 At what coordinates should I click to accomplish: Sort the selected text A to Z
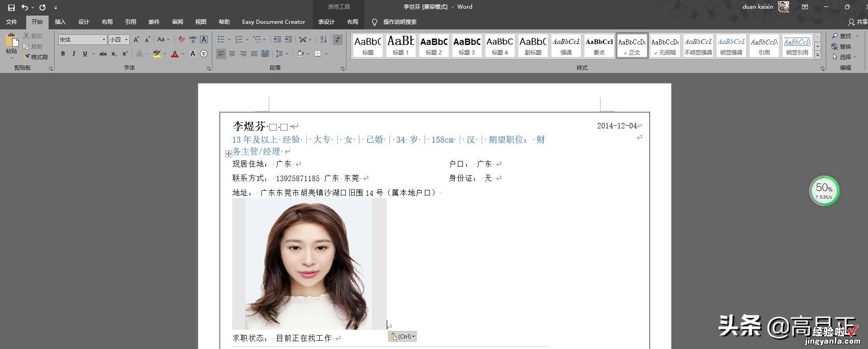[324, 40]
